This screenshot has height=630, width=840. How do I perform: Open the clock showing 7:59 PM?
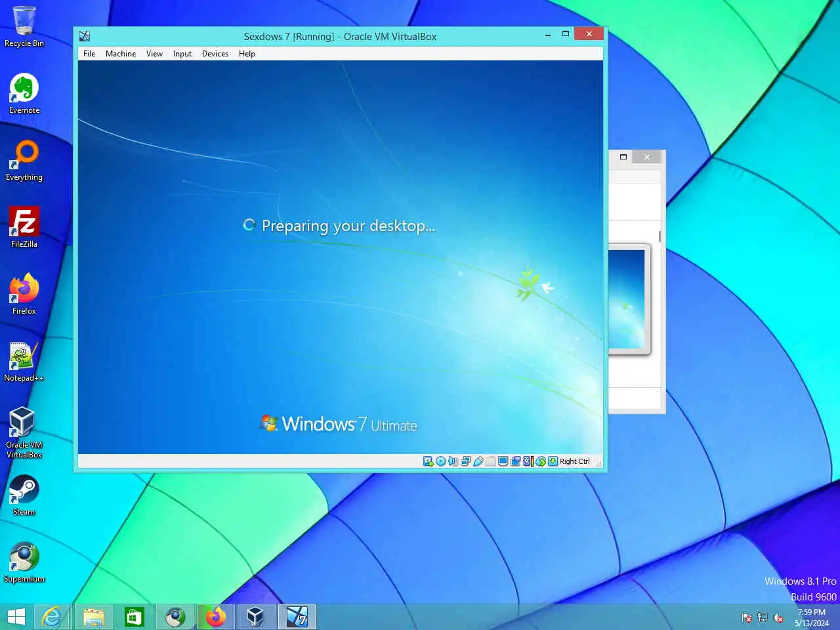click(812, 618)
